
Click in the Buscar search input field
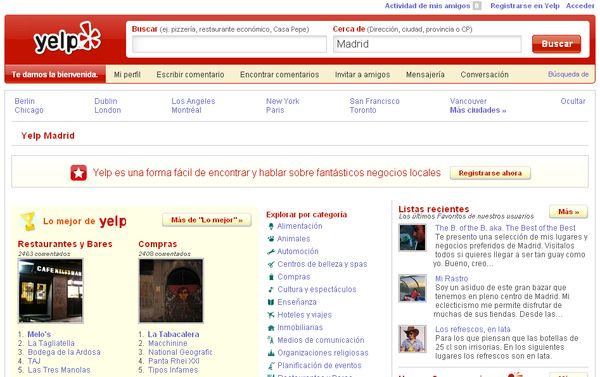[229, 44]
